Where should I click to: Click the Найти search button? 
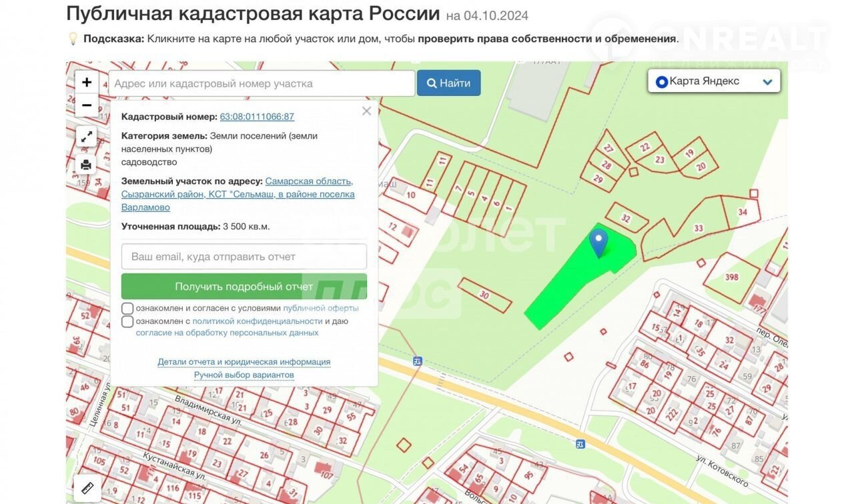(449, 83)
